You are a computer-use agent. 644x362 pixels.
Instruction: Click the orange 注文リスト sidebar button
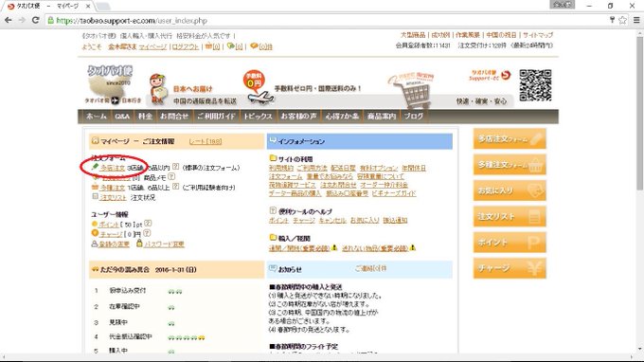pyautogui.click(x=510, y=217)
